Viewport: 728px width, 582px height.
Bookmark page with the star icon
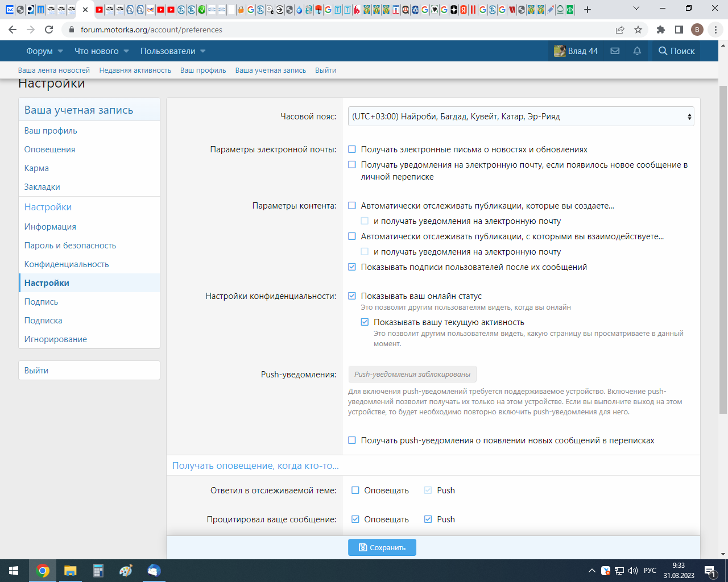(x=638, y=30)
